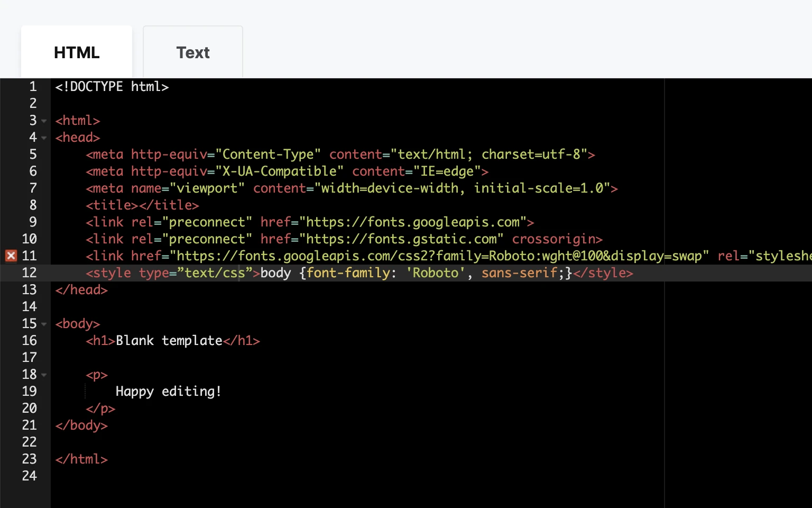Click the red error icon on line 11
The height and width of the screenshot is (508, 812).
click(x=11, y=256)
